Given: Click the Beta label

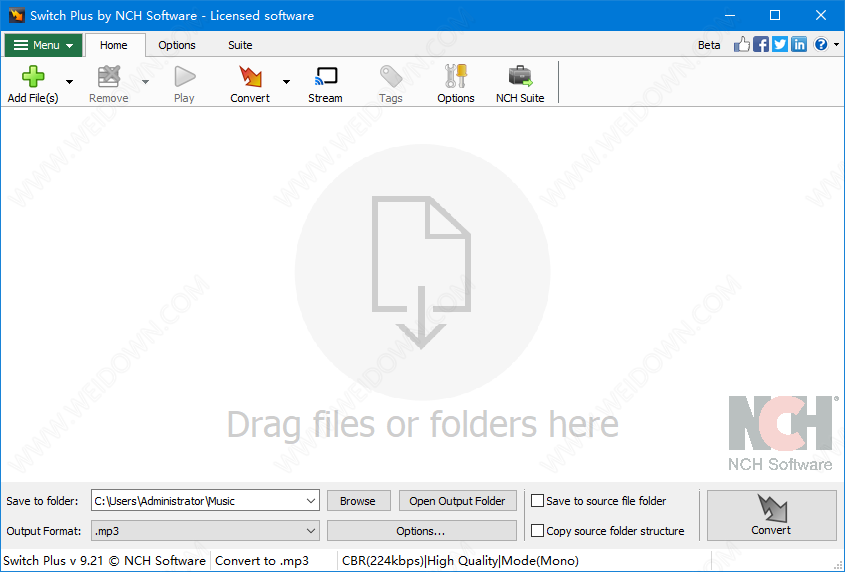Looking at the screenshot, I should (x=709, y=45).
